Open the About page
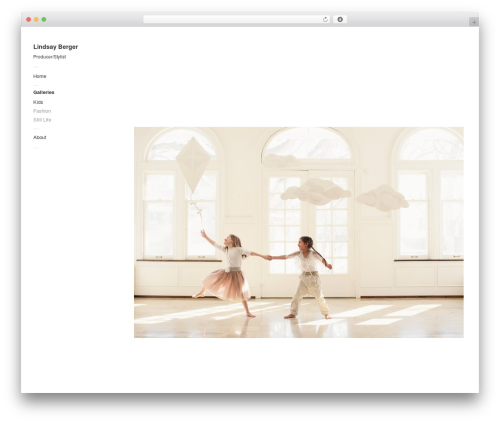The height and width of the screenshot is (423, 500). tap(40, 137)
